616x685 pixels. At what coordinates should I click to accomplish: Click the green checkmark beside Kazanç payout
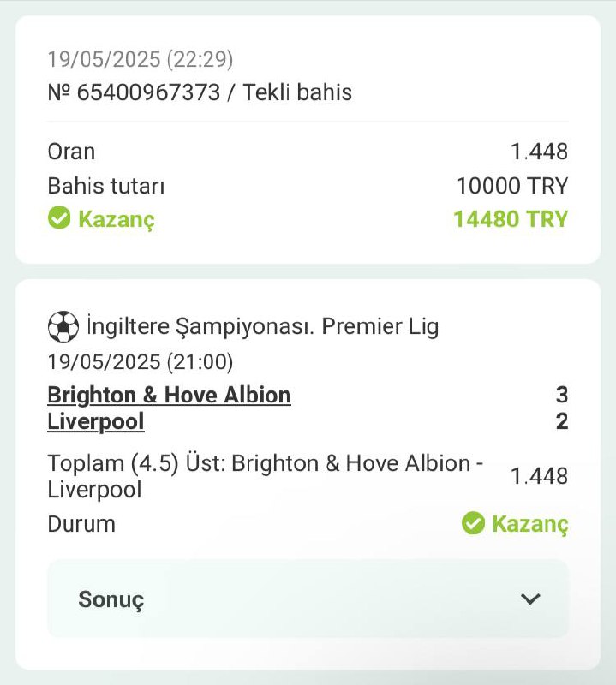[59, 217]
